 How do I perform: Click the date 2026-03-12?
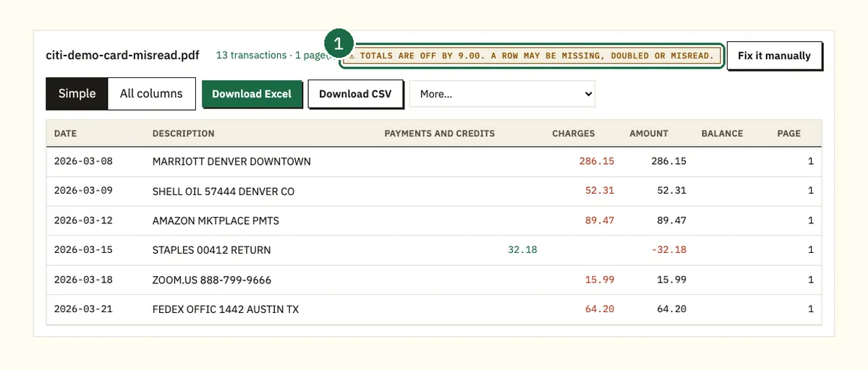pyautogui.click(x=83, y=220)
